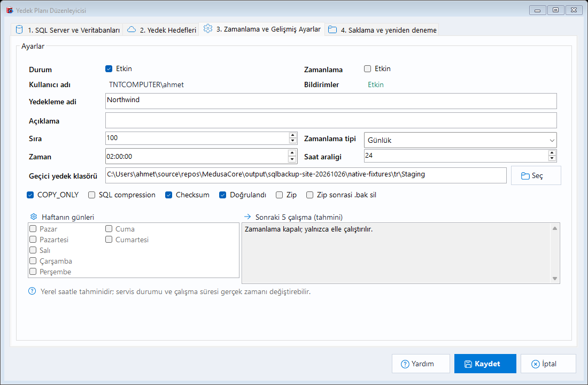Click the X circle icon in İptal
588x385 pixels.
(x=536, y=364)
